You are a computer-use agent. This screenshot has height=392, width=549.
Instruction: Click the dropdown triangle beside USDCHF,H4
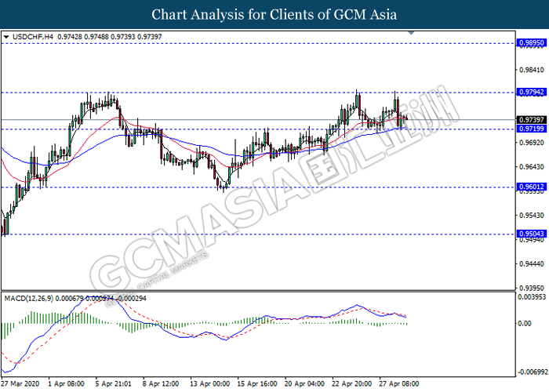6,37
